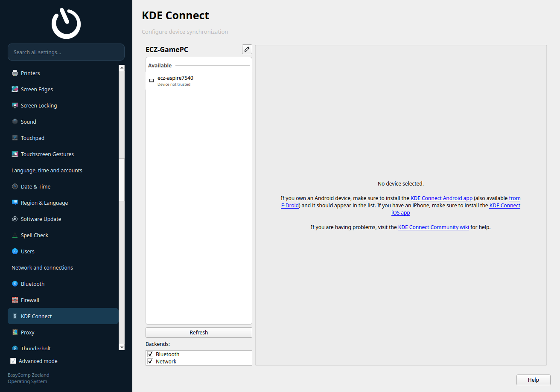Click the Users icon
The width and height of the screenshot is (560, 392).
15,251
